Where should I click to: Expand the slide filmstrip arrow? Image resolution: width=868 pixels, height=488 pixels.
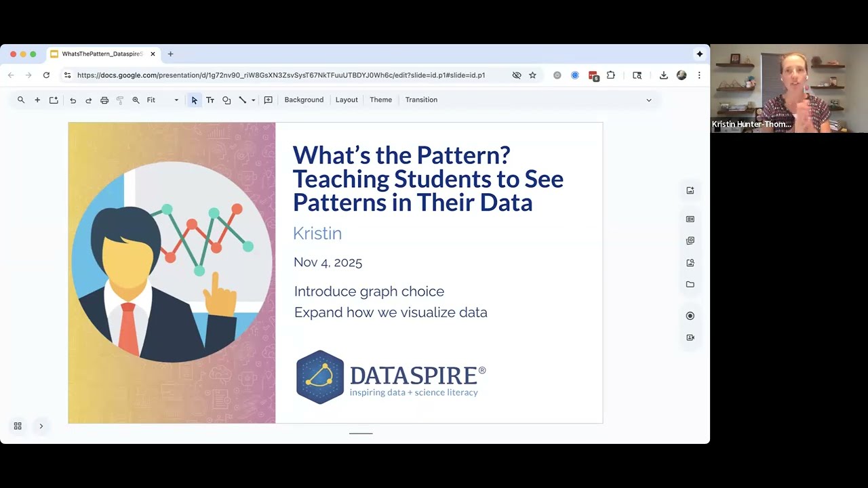[x=41, y=426]
